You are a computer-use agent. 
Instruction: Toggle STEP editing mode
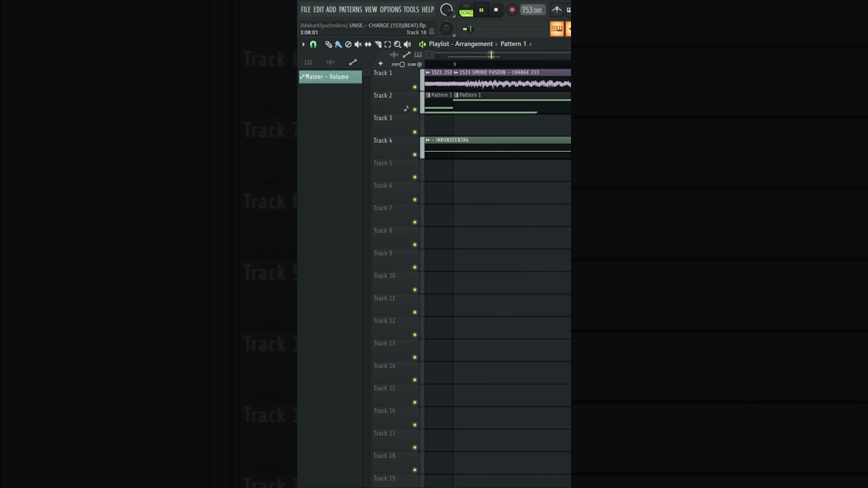point(398,64)
